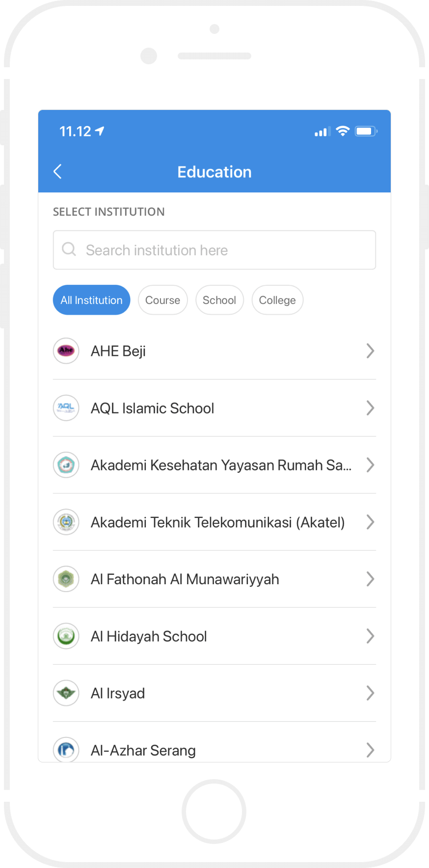Viewport: 429px width, 868px height.
Task: Click the AQL Islamic School logo
Action: point(66,408)
